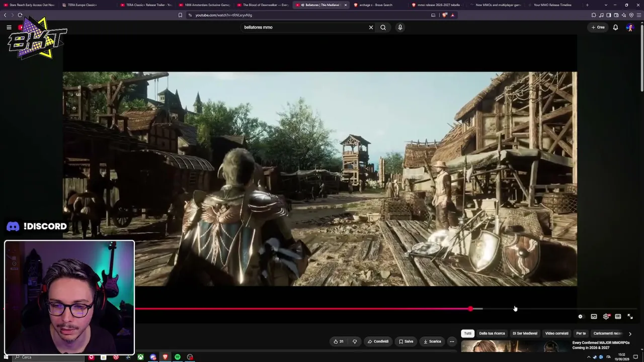Screen dimensions: 644x362
Task: Select the Tutti filter chip
Action: click(x=468, y=333)
